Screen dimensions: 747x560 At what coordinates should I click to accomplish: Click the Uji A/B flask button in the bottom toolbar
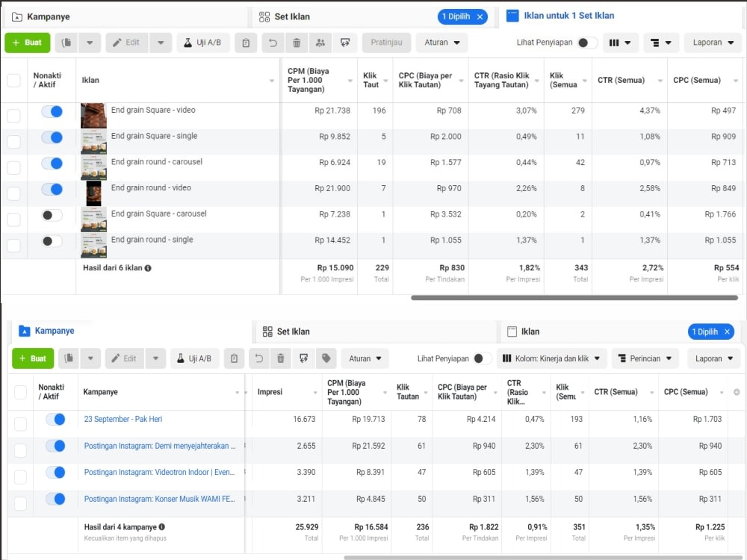pos(194,358)
